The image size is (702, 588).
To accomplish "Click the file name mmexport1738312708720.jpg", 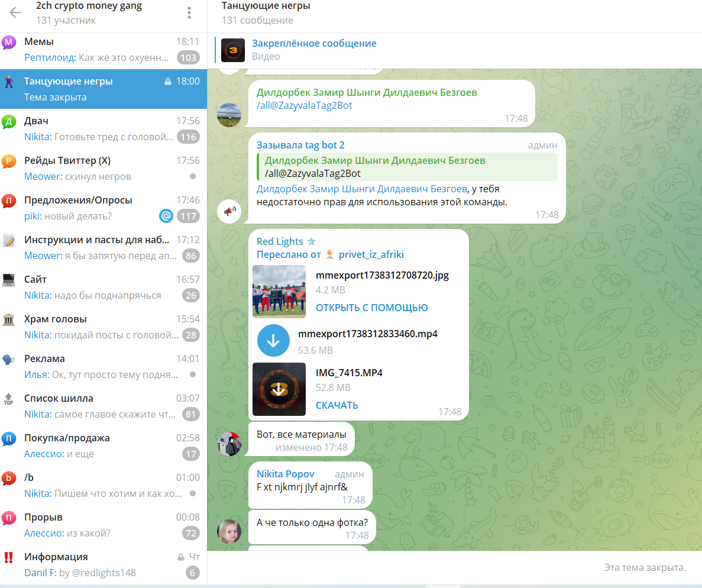I will coord(382,276).
